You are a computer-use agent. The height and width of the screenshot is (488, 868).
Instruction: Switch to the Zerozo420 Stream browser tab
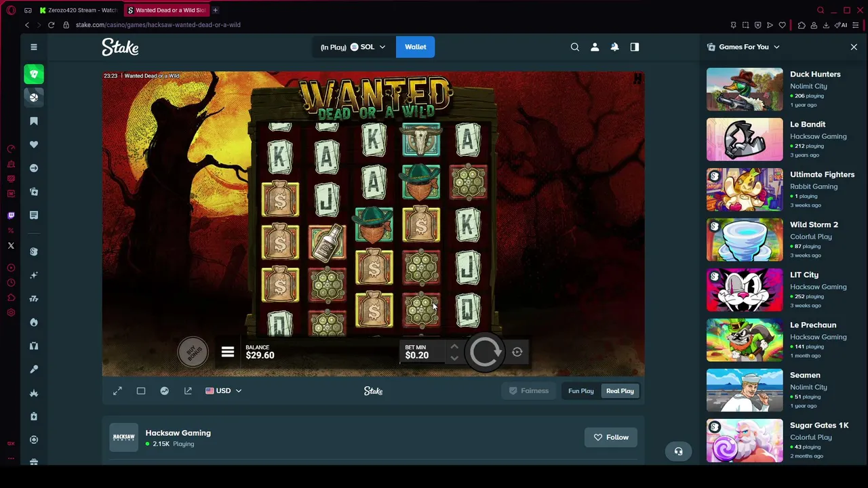[x=78, y=10]
